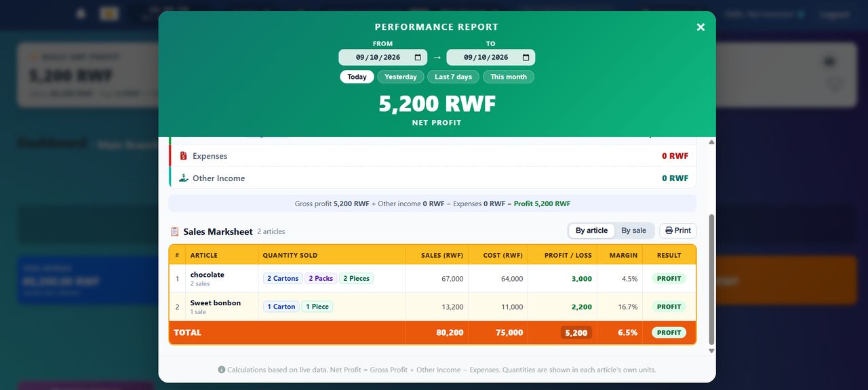
Task: Select the This month range
Action: point(509,77)
